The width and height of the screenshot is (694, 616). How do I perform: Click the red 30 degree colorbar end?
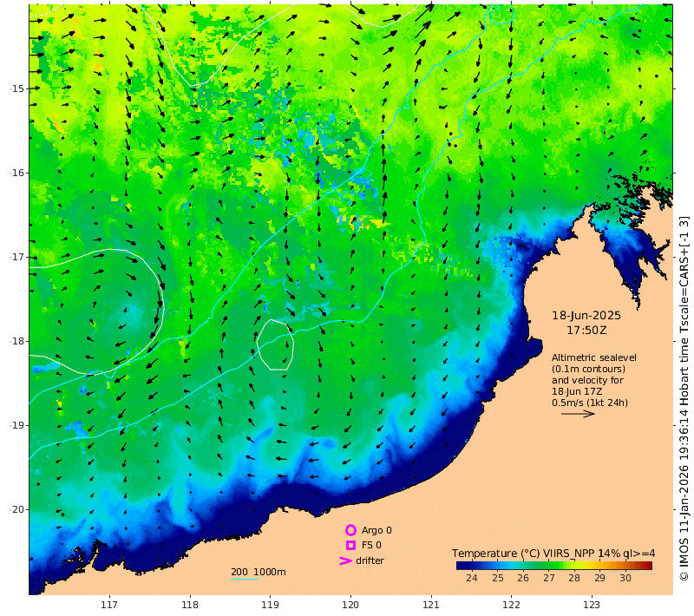coord(647,565)
